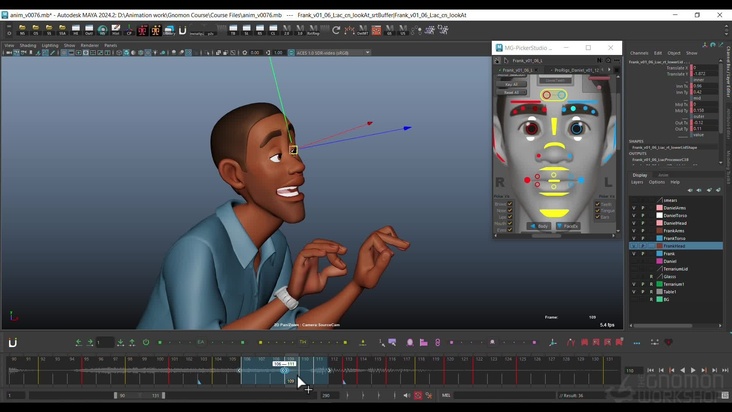Screen dimensions: 732x412
Task: Select the FrankHead layer row
Action: pyautogui.click(x=676, y=245)
